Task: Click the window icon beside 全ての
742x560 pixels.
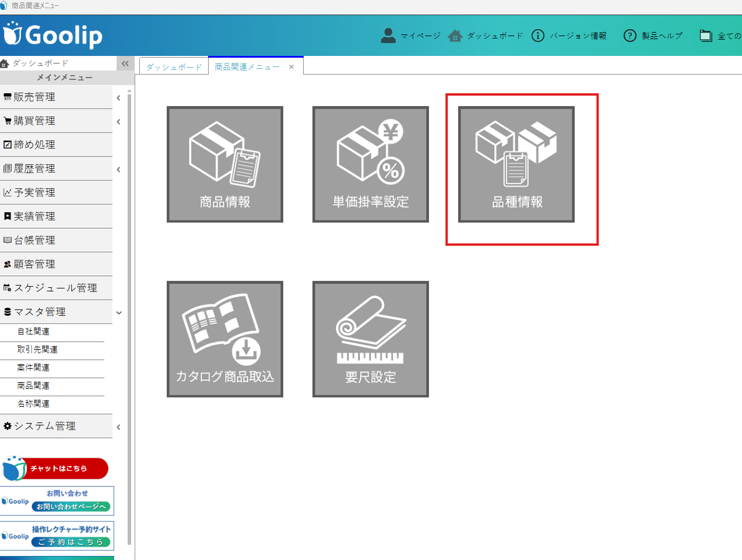Action: 706,36
